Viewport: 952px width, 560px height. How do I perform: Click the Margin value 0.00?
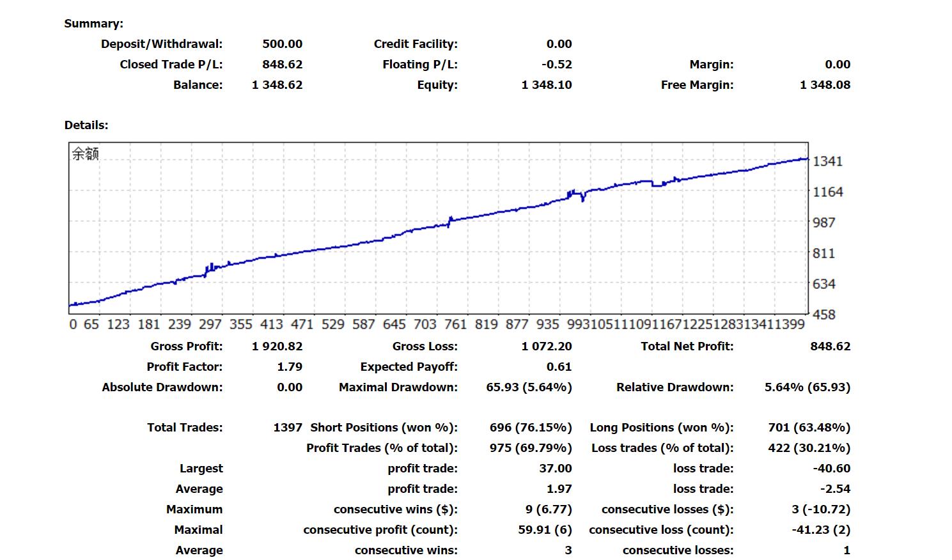pyautogui.click(x=838, y=65)
